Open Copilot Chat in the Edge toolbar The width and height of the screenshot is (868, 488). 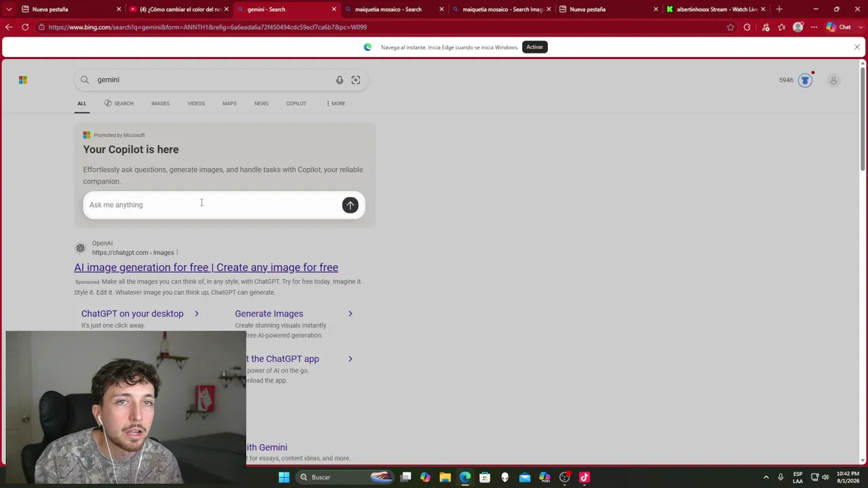tap(839, 27)
